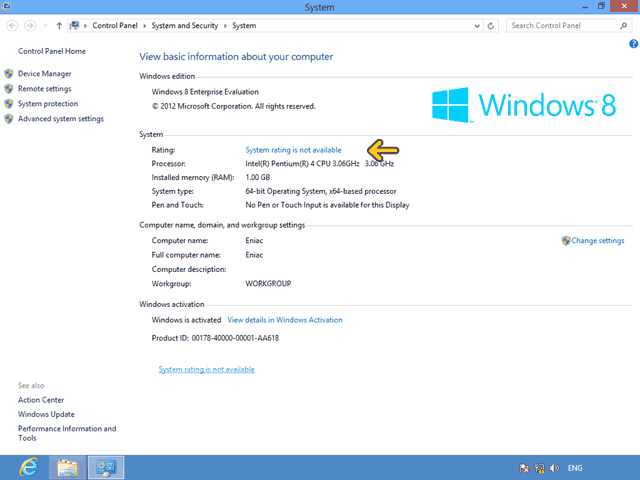Click the Windows 8 Enterprise Evaluation text

205,92
